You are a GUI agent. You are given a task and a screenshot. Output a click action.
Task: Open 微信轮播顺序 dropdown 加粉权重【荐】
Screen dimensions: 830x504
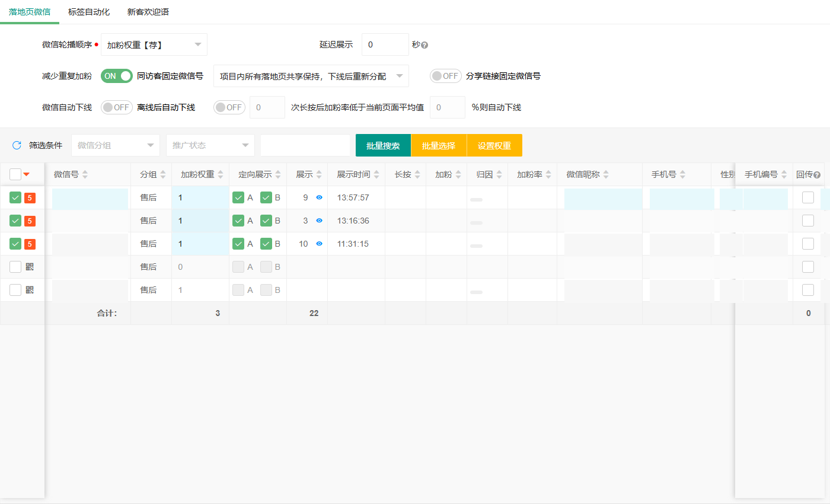pyautogui.click(x=154, y=44)
